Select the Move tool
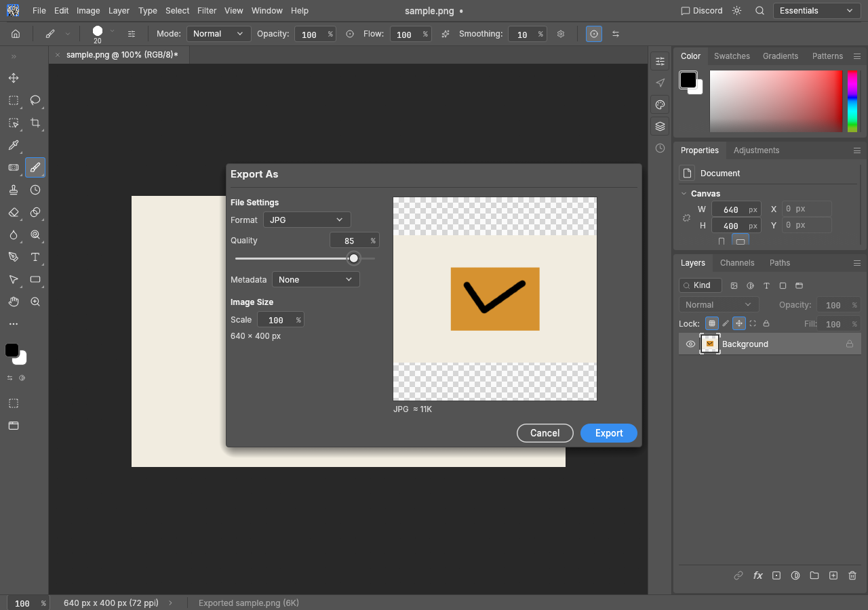Viewport: 868px width, 610px height. click(14, 78)
